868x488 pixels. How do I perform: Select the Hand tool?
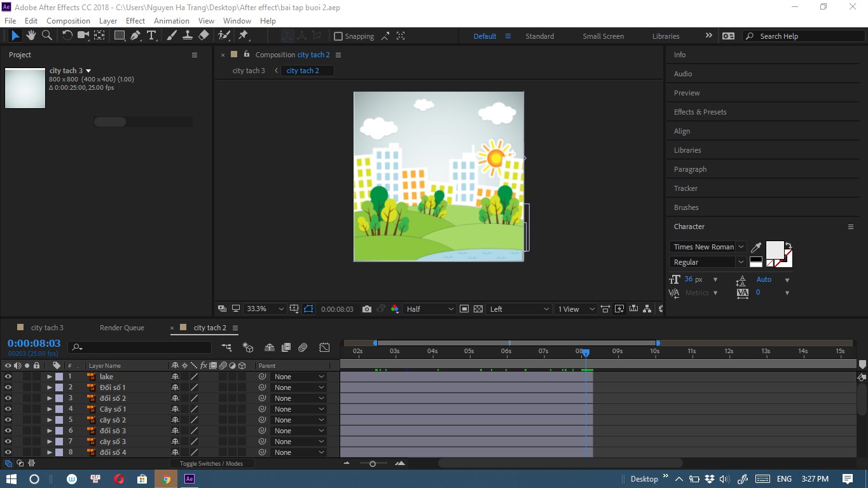coord(31,36)
